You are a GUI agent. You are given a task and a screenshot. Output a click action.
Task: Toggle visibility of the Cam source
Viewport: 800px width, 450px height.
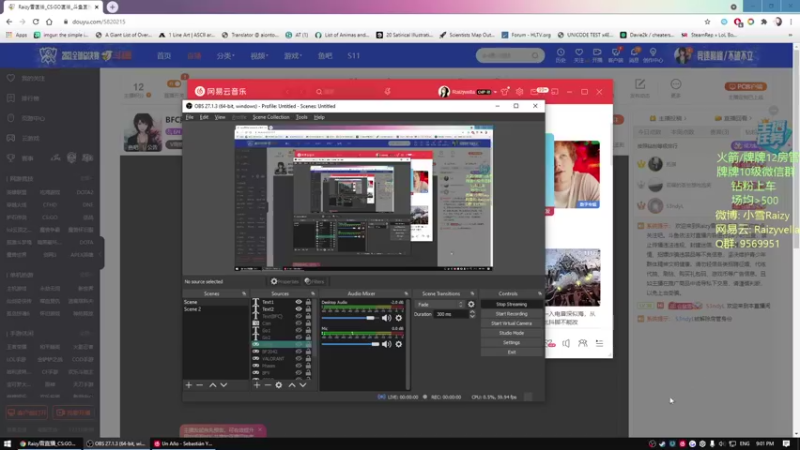pos(298,323)
